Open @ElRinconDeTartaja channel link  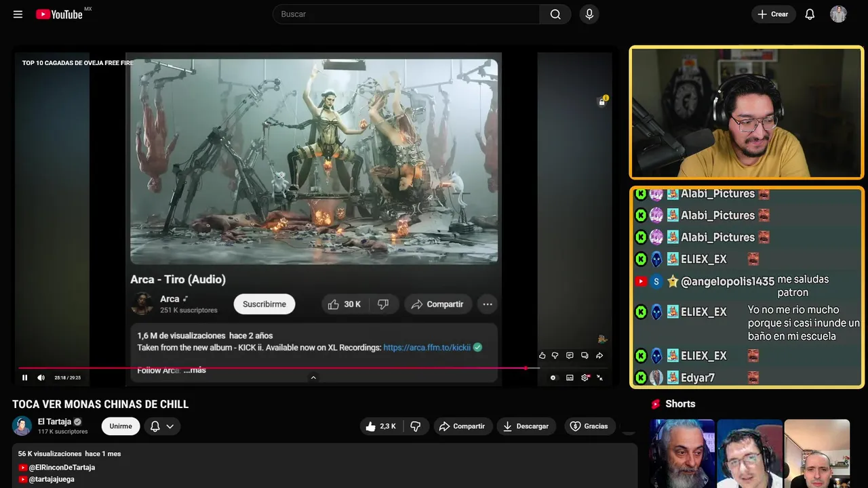click(x=62, y=468)
